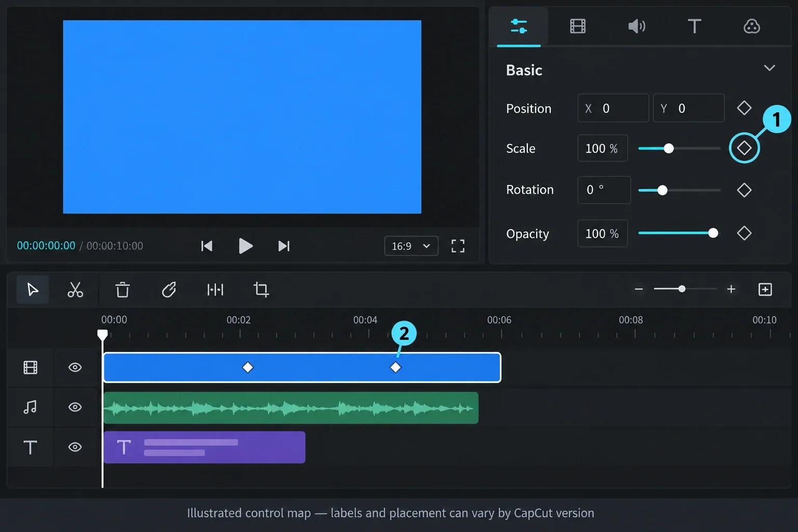Click the Scale percentage field
The width and height of the screenshot is (798, 532).
pos(603,148)
